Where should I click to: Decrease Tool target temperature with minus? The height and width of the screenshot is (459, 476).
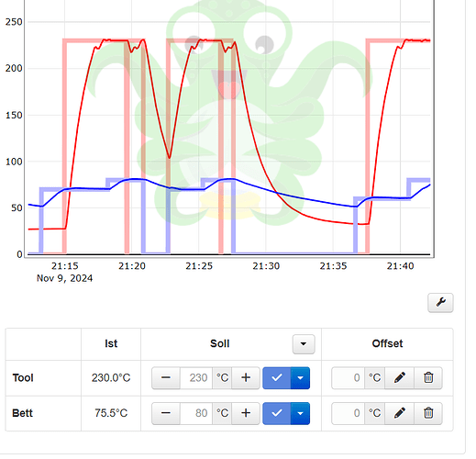pos(166,377)
